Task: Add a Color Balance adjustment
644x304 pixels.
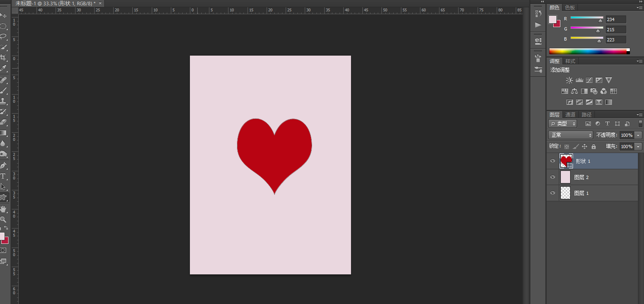Action: tap(574, 91)
